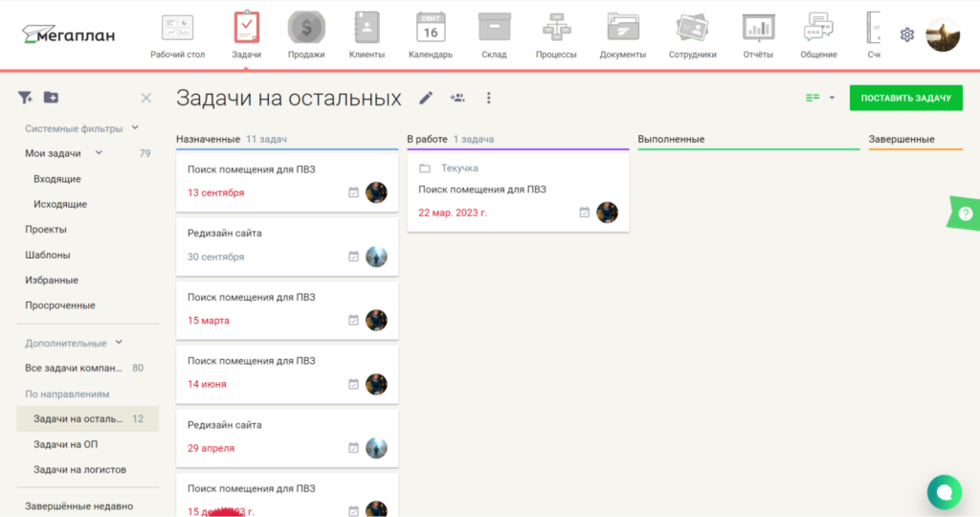Open the Календарь icon showing 16

(x=431, y=28)
